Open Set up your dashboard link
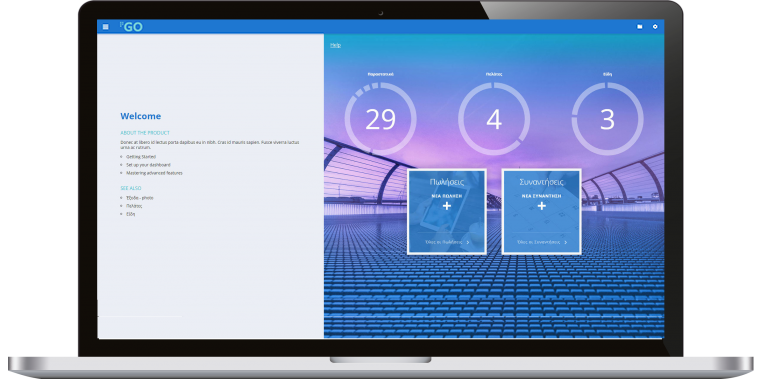768x379 pixels. click(148, 165)
